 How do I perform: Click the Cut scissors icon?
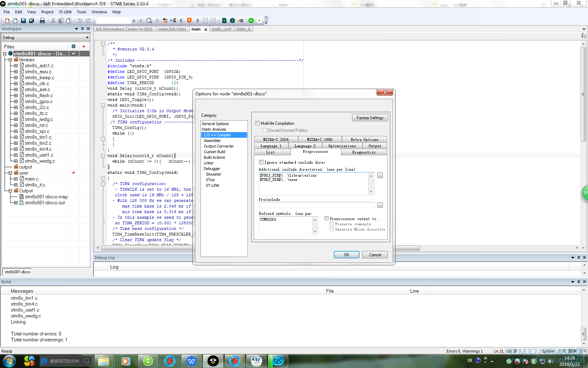click(53, 21)
